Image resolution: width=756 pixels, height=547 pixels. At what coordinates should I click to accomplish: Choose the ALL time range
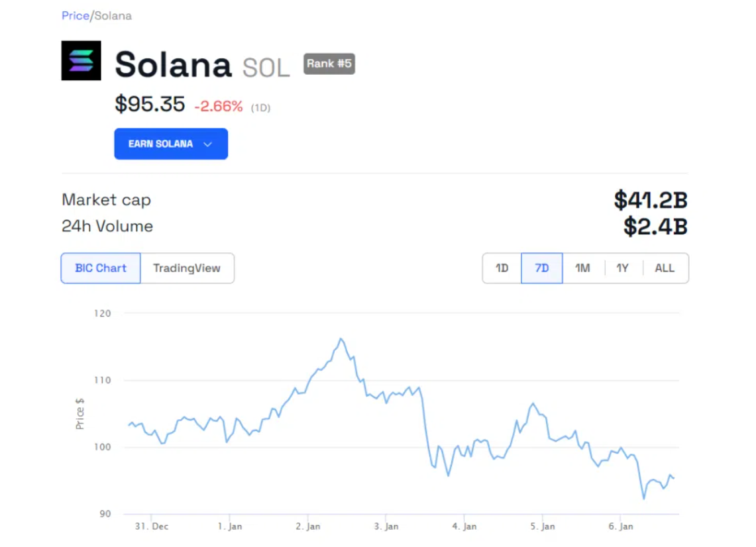[665, 268]
